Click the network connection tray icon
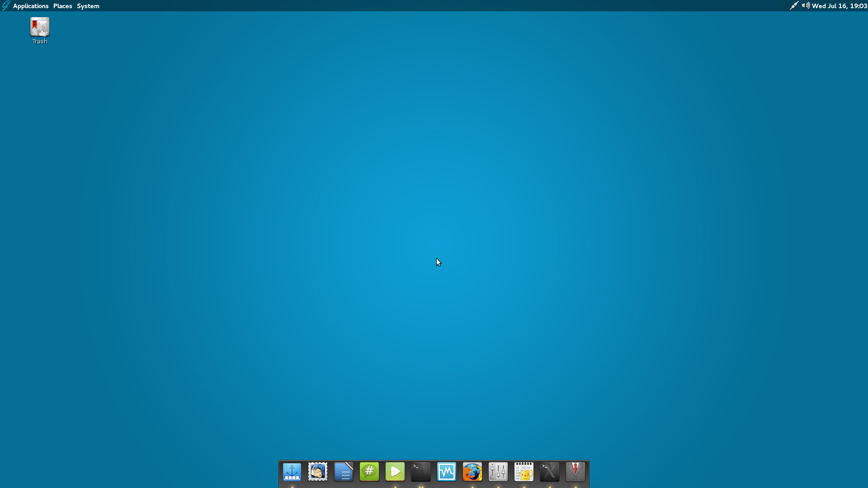 [x=794, y=6]
